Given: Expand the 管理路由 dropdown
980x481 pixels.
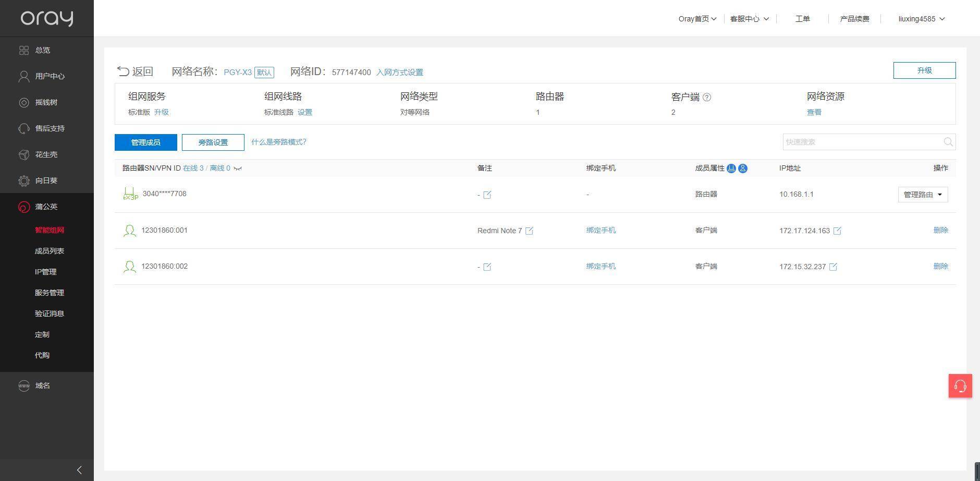Looking at the screenshot, I should 922,194.
